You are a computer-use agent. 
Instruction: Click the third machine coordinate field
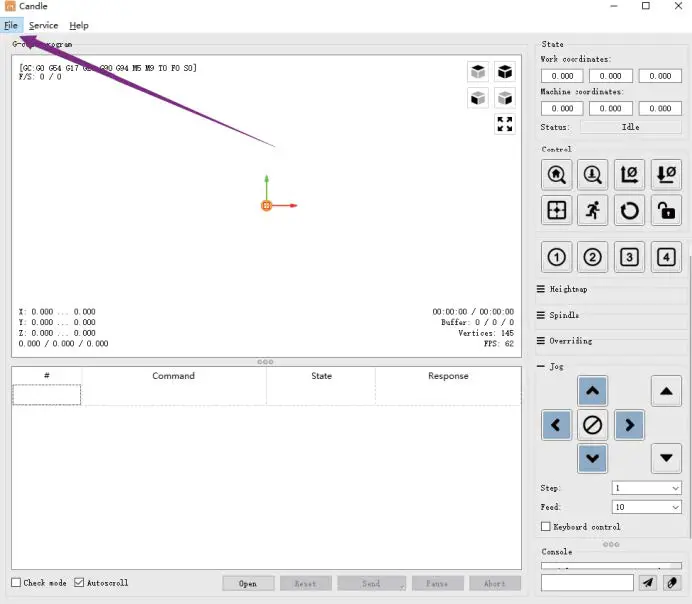point(660,108)
